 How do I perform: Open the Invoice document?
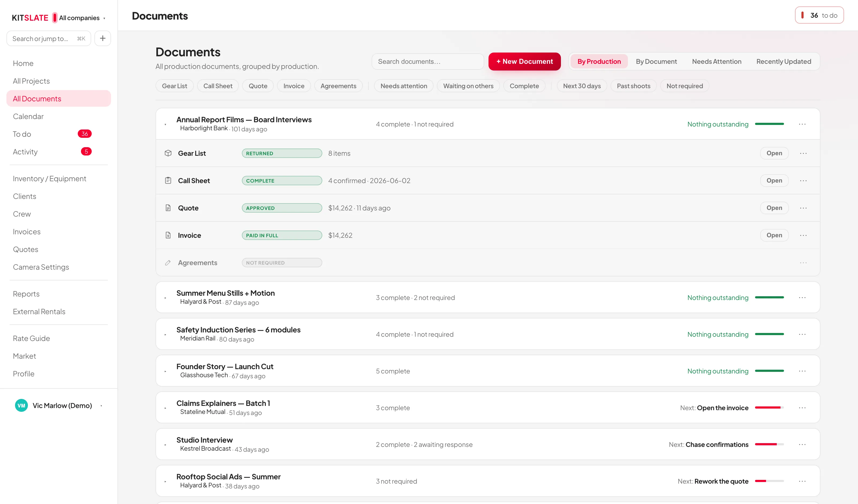(774, 235)
